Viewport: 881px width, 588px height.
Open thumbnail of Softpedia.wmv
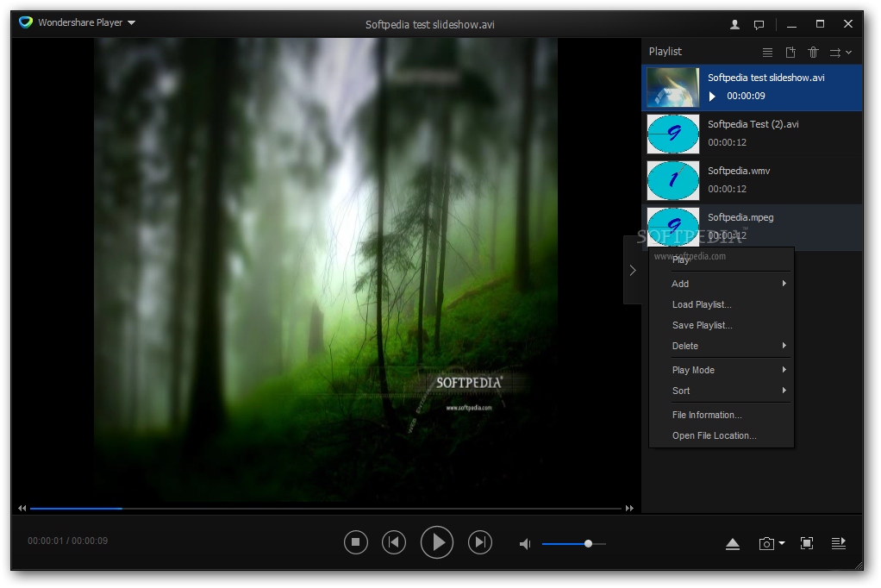tap(673, 180)
